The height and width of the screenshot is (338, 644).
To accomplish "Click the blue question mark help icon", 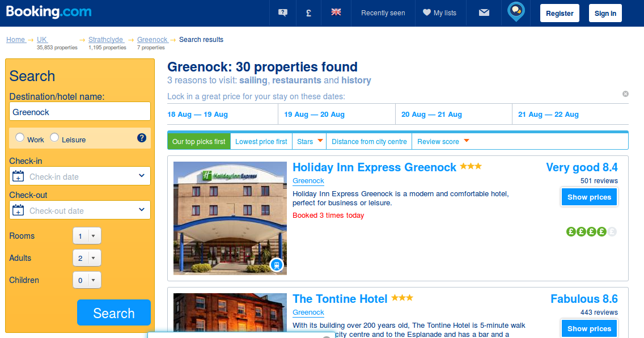I will pyautogui.click(x=142, y=138).
